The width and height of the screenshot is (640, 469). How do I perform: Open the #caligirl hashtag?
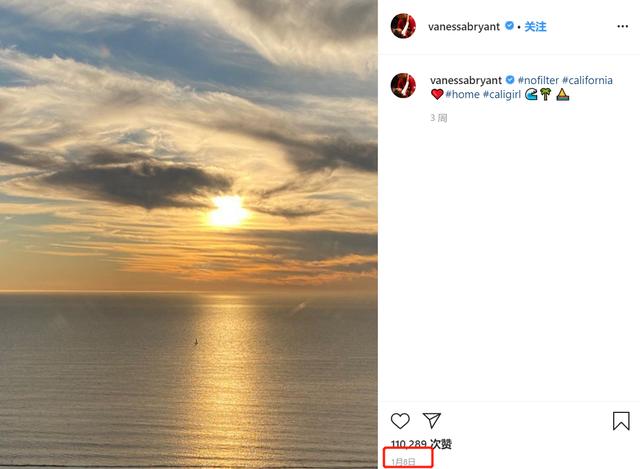pos(504,94)
